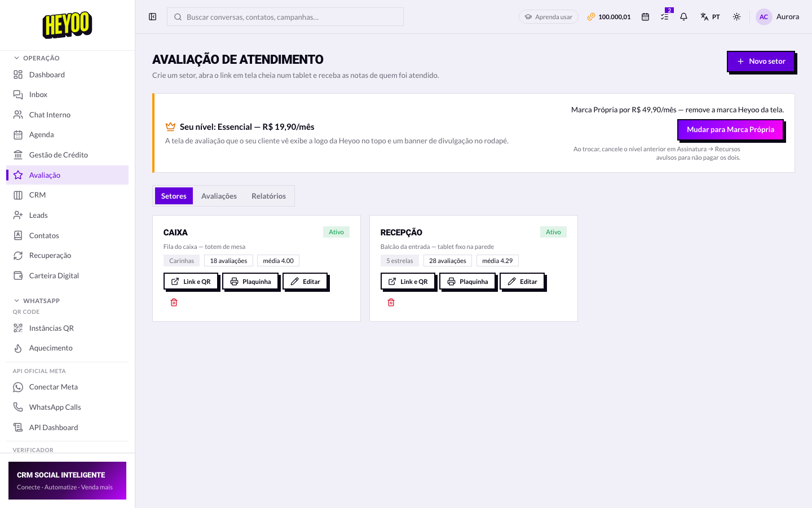Switch to the Avaliações tab
This screenshot has height=508, width=812.
(x=219, y=196)
